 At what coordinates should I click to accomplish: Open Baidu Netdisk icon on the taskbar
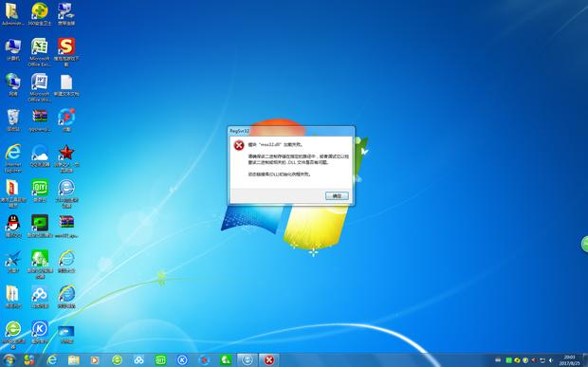[x=138, y=359]
